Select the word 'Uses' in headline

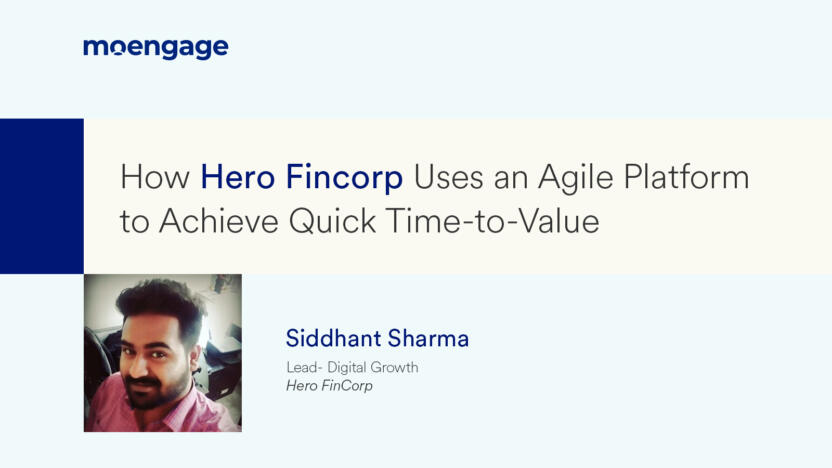[x=448, y=177]
